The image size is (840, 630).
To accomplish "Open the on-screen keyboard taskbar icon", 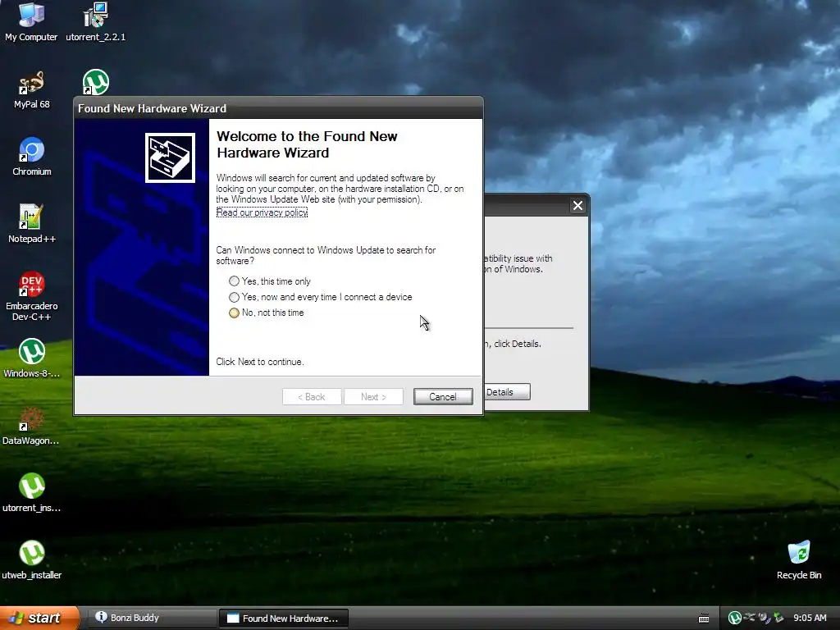I will coord(704,619).
